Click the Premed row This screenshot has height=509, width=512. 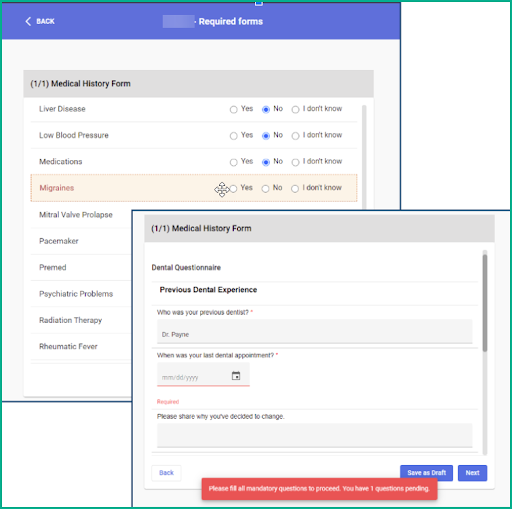pyautogui.click(x=81, y=267)
